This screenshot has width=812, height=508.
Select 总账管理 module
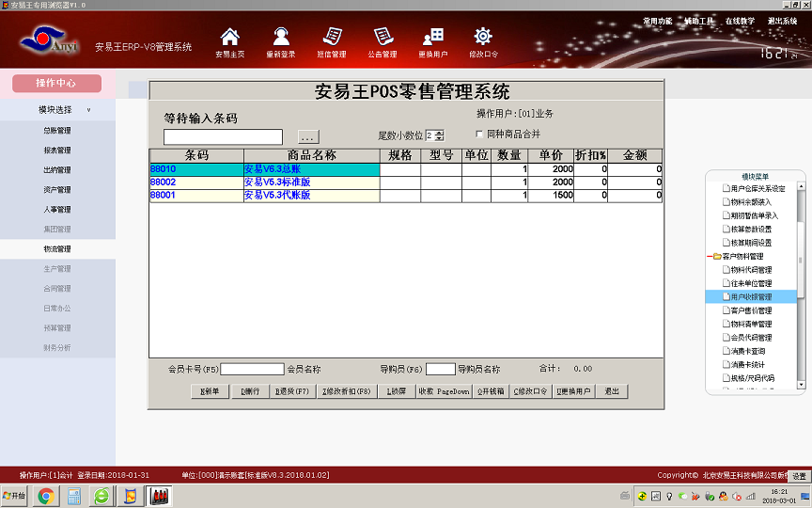tap(57, 131)
